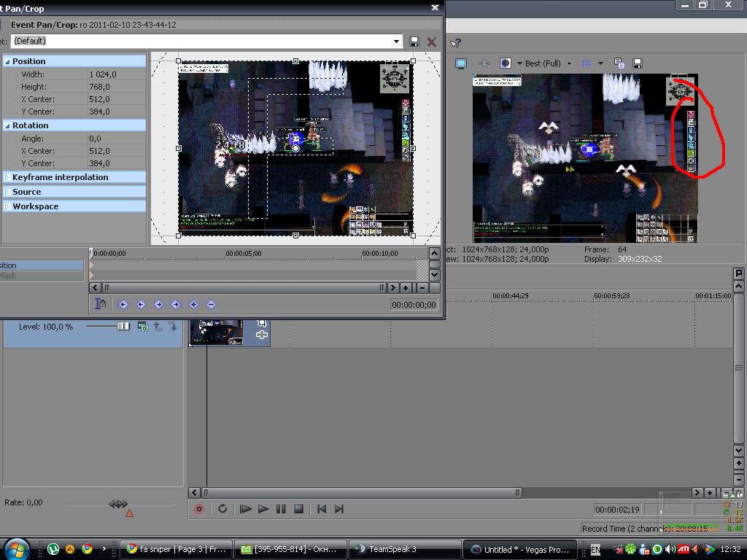Screen dimensions: 747x560
Task: Open the track compositing mode button
Action: [142, 326]
